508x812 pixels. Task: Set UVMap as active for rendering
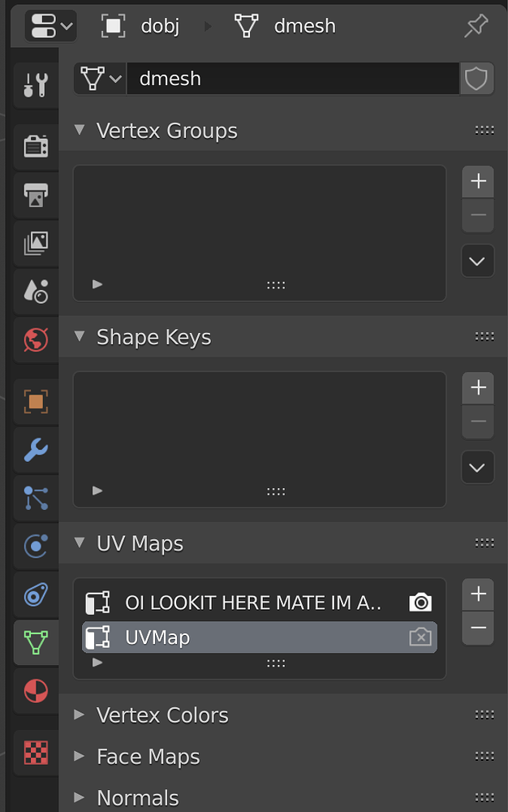[x=420, y=637]
